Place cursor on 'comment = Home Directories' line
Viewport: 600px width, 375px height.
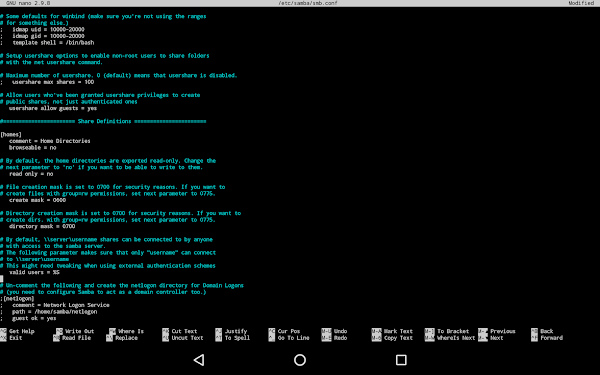coord(50,141)
